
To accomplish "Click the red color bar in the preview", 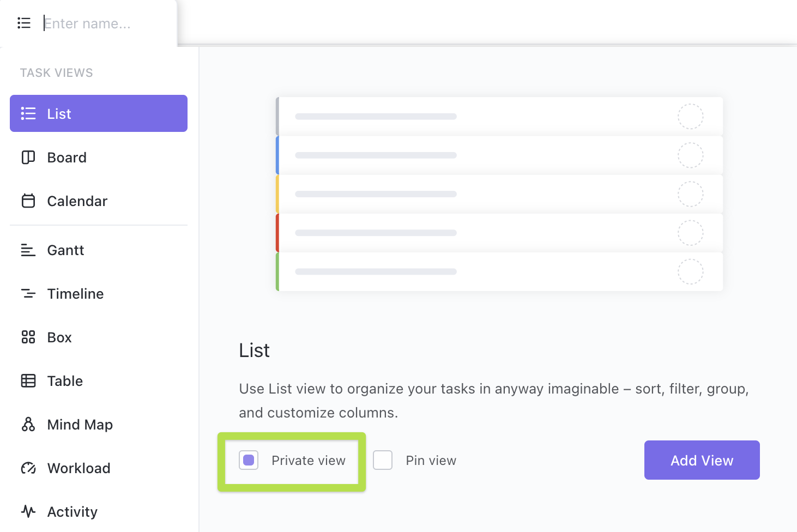I will 277,233.
